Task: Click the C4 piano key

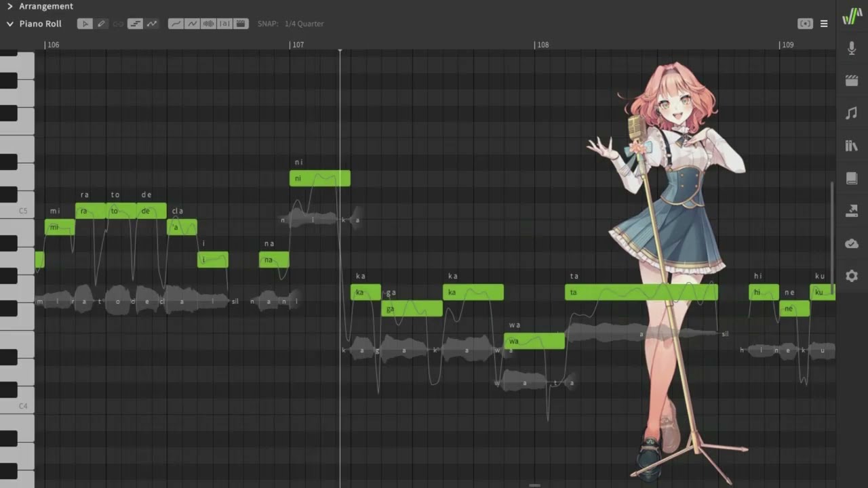Action: 17,406
